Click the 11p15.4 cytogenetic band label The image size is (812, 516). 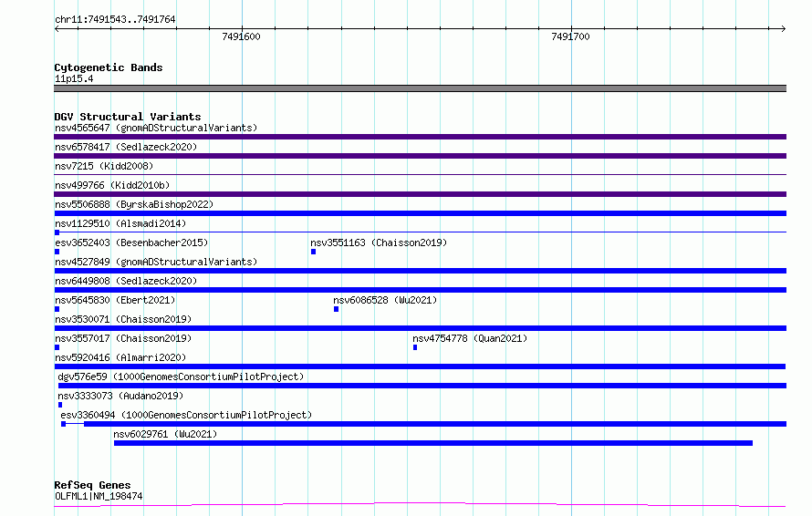(74, 78)
